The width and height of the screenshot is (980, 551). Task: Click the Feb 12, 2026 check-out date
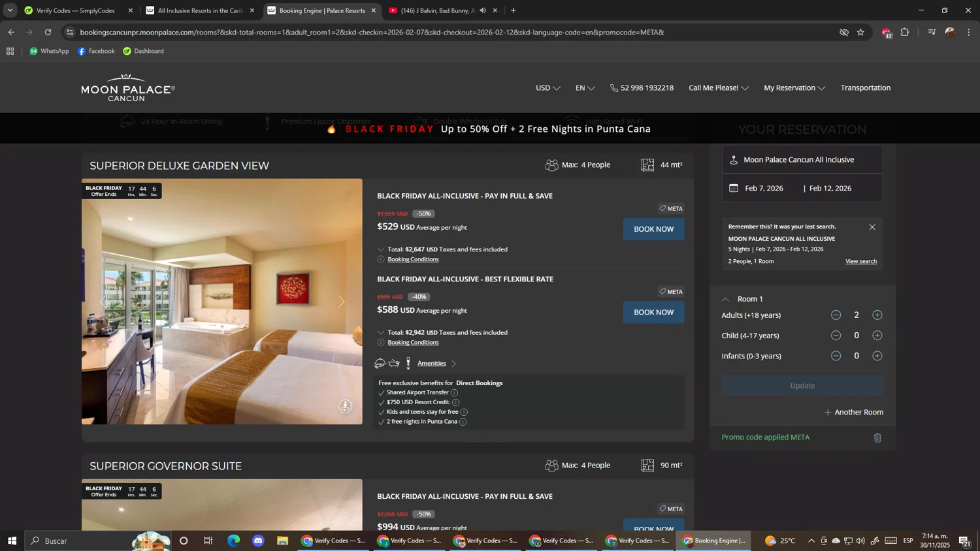[830, 188]
